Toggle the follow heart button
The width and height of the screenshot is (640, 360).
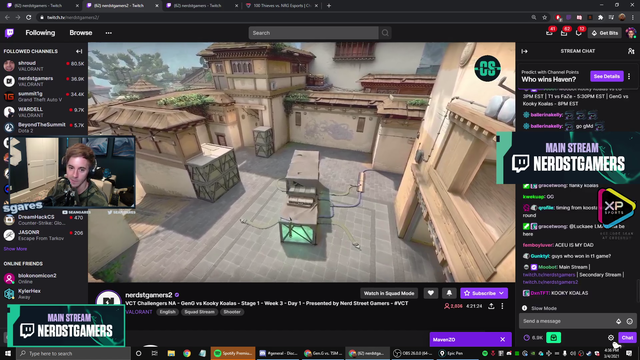(431, 293)
